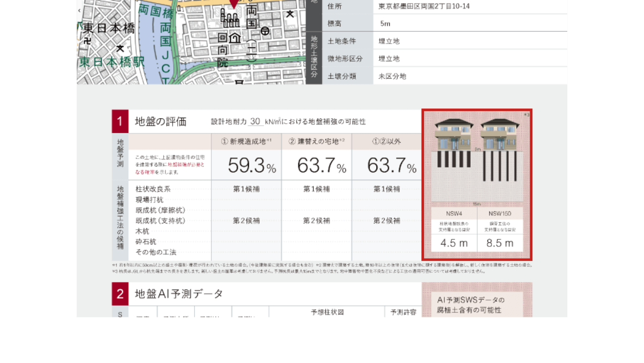644x363 pixels.
Task: Click the 予想柱状図 column header
Action: pos(327,311)
